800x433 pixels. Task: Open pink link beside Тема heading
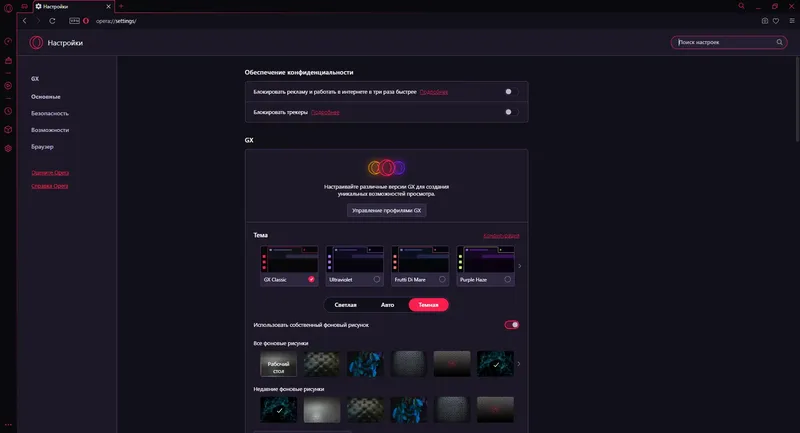pos(501,236)
